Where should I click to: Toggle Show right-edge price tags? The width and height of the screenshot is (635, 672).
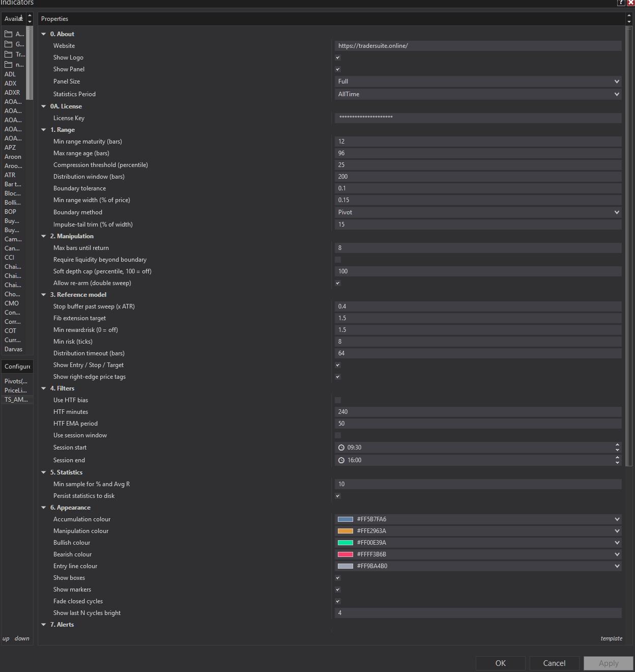point(338,377)
